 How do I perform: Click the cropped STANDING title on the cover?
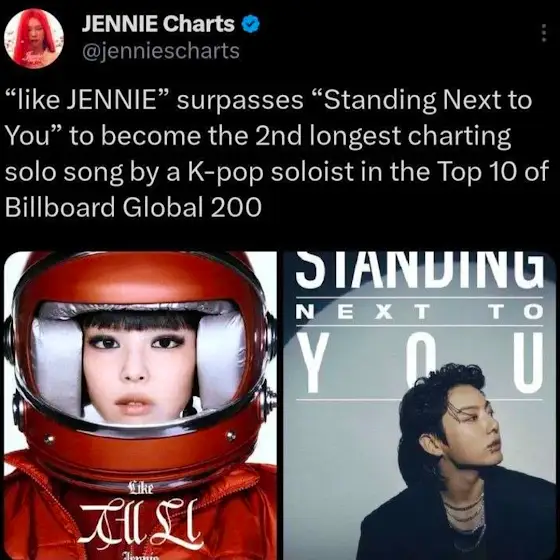click(x=420, y=270)
